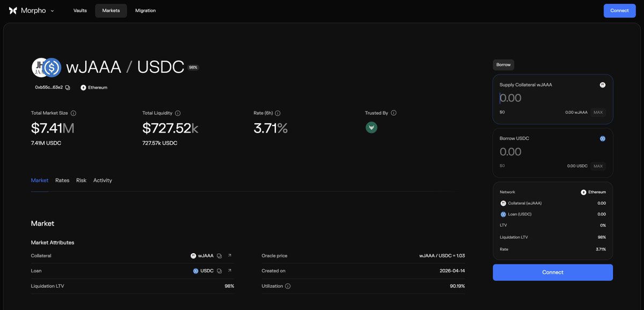The height and width of the screenshot is (310, 644).
Task: Click the $727.52k total liquidity value
Action: tap(170, 128)
